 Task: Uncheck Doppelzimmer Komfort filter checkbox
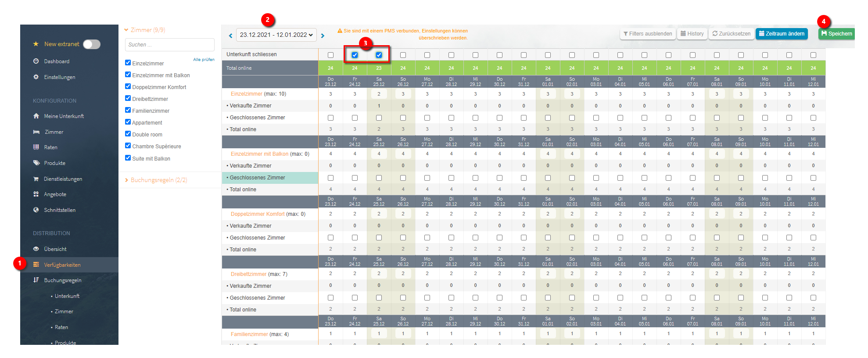tap(128, 86)
